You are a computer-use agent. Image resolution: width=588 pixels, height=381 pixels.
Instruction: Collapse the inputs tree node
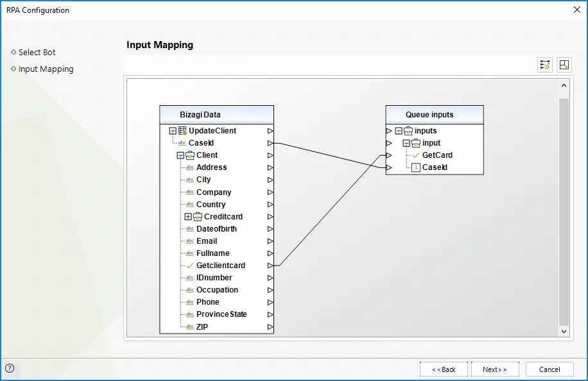pos(399,131)
